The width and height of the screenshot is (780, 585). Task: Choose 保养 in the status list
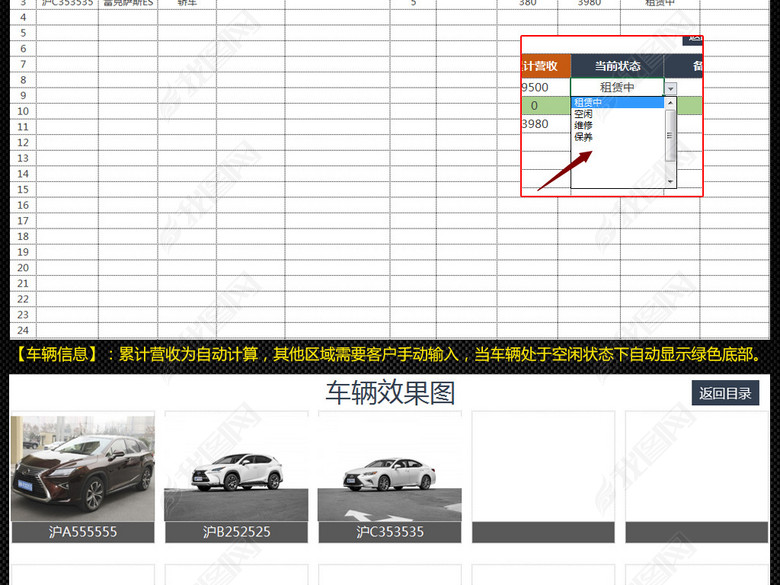click(617, 137)
